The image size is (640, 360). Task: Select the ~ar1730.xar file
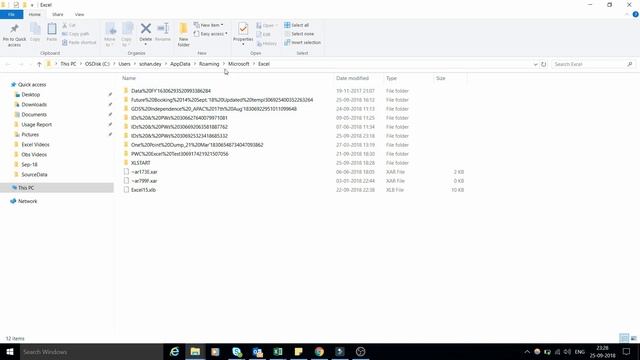click(x=144, y=172)
